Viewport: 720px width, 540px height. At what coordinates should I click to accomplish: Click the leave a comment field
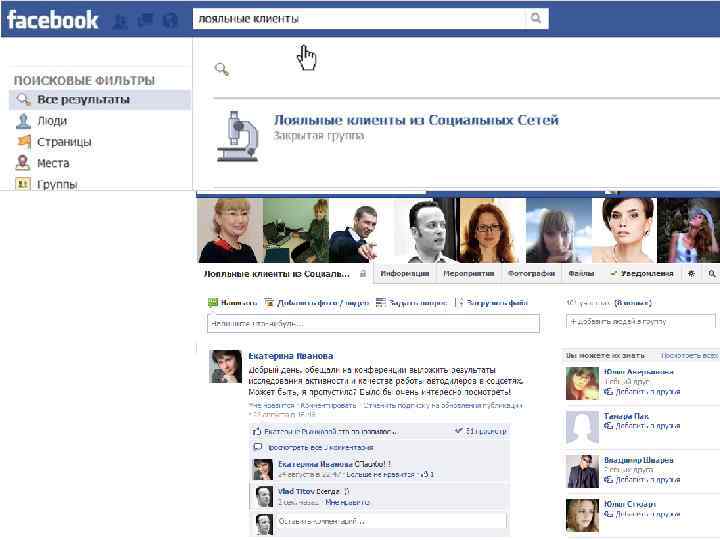tap(392, 521)
